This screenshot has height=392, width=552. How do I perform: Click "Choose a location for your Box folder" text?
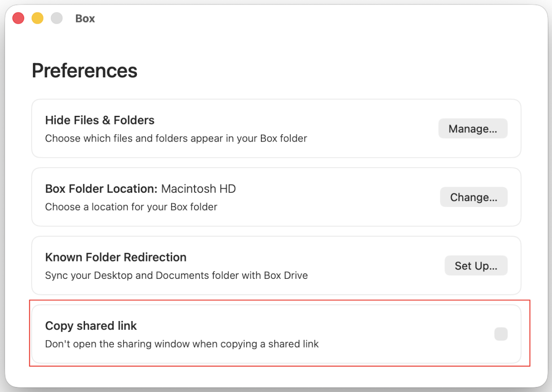click(131, 207)
